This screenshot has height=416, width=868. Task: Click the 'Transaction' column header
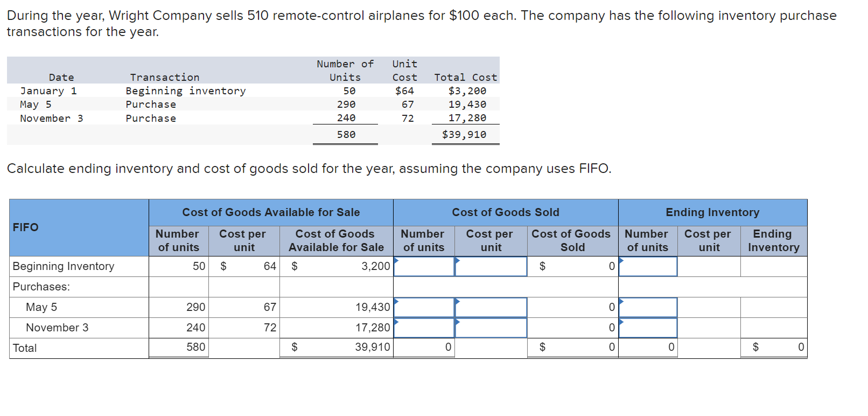165,78
